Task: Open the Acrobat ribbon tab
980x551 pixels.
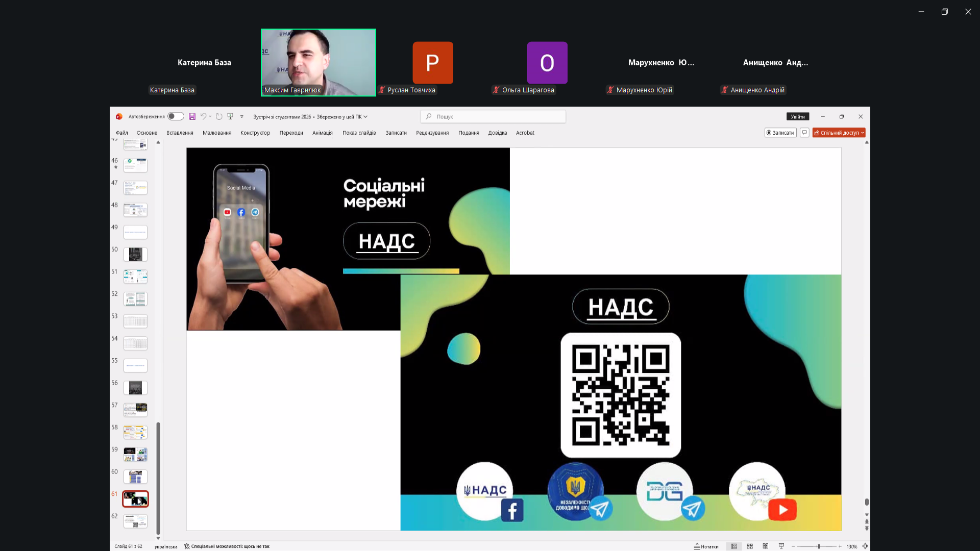Action: pos(525,133)
